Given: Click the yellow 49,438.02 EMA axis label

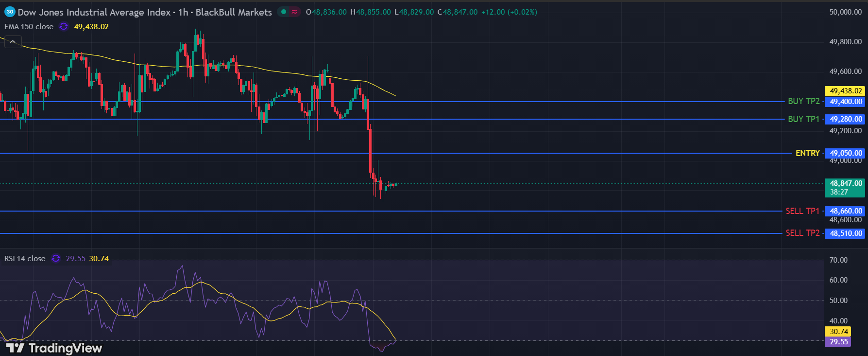Looking at the screenshot, I should click(x=845, y=91).
